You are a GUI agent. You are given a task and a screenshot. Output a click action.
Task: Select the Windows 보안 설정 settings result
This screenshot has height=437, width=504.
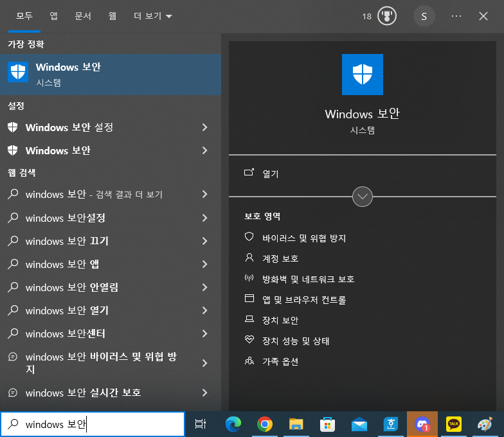coord(111,127)
